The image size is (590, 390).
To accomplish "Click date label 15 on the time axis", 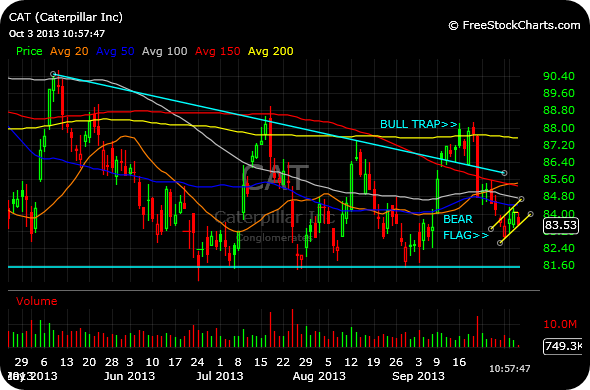I will point(261,362).
